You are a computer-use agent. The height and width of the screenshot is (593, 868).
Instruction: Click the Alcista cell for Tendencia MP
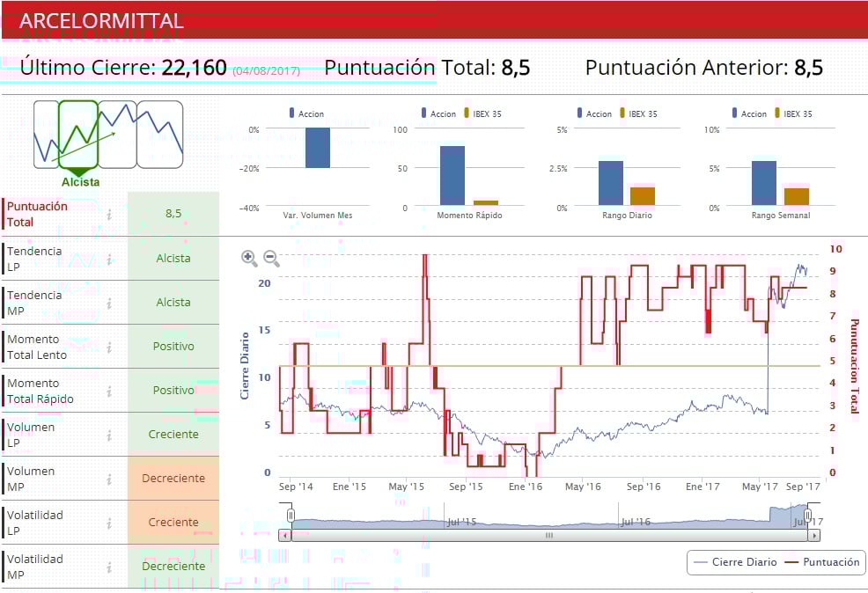coord(173,303)
